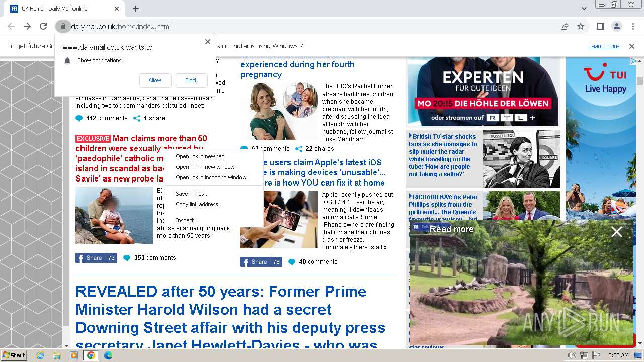Viewport: 644px width, 362px height.
Task: Click Facebook Share button with 78 count
Action: tap(261, 262)
